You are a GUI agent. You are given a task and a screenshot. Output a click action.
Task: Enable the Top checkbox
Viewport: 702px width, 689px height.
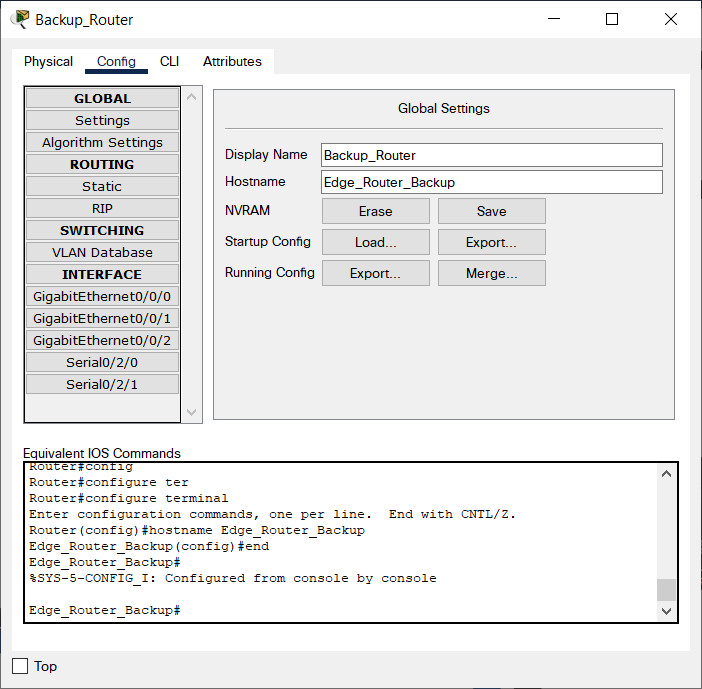point(21,666)
